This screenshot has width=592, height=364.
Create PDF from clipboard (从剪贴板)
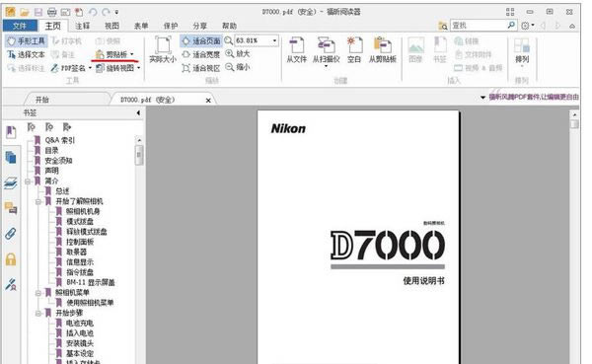[383, 49]
